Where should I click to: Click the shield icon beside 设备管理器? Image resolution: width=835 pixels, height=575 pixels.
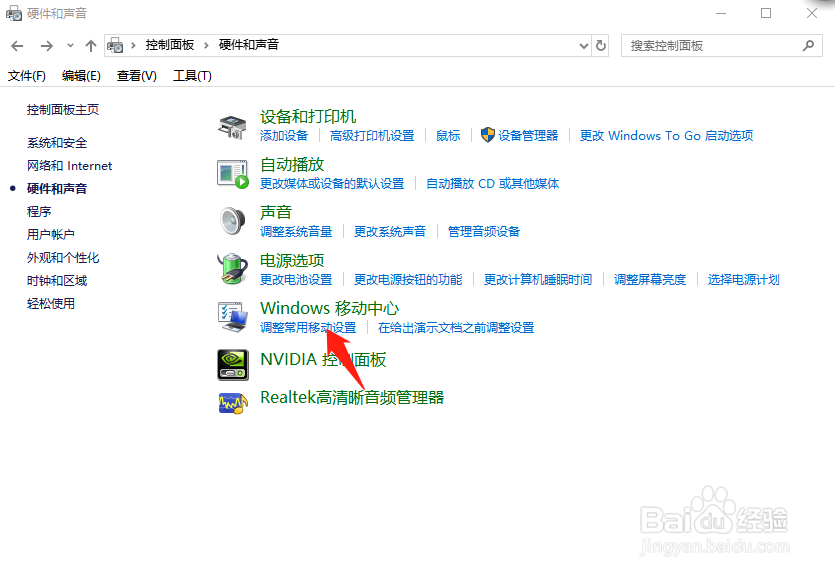pyautogui.click(x=487, y=135)
